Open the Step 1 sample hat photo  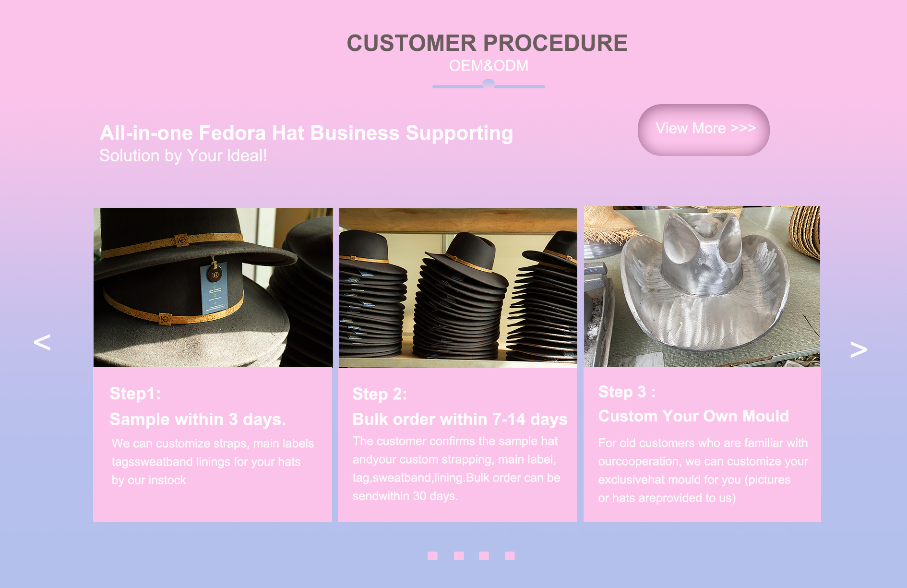point(213,288)
